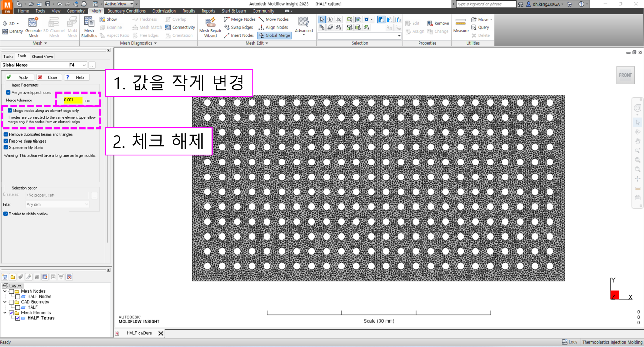Click the Close button in Global Merge panel
The width and height of the screenshot is (644, 347).
(x=49, y=77)
